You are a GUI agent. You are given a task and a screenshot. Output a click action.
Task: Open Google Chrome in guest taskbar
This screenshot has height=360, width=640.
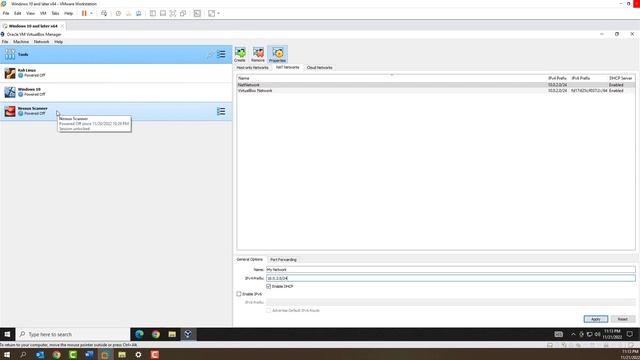(x=156, y=334)
